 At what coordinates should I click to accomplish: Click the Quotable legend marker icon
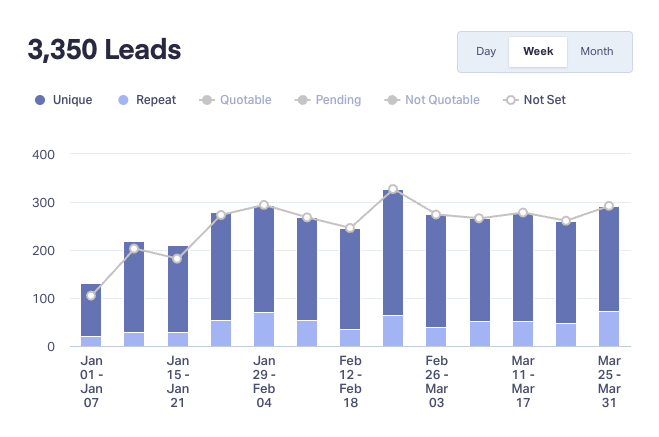207,100
